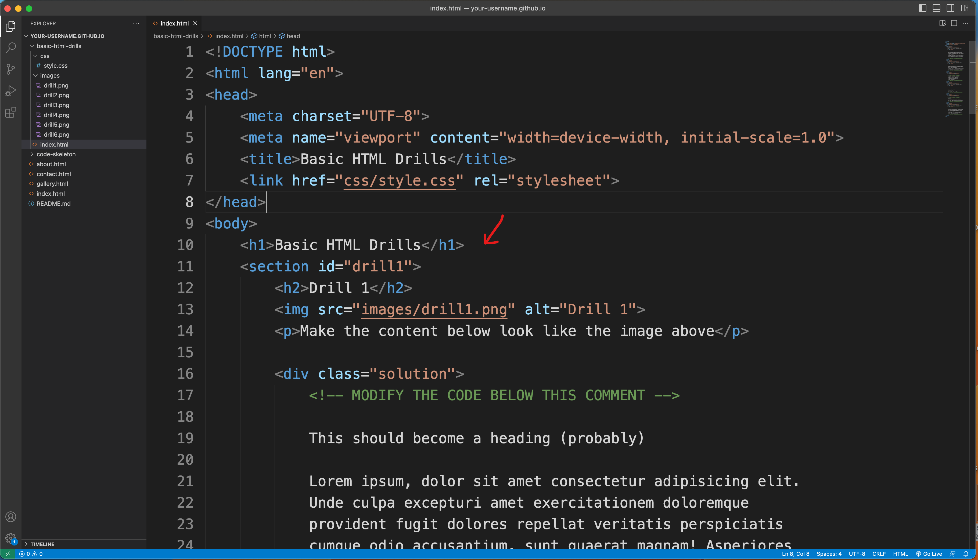Viewport: 978px width, 560px height.
Task: Split the editor to the right
Action: coord(954,23)
